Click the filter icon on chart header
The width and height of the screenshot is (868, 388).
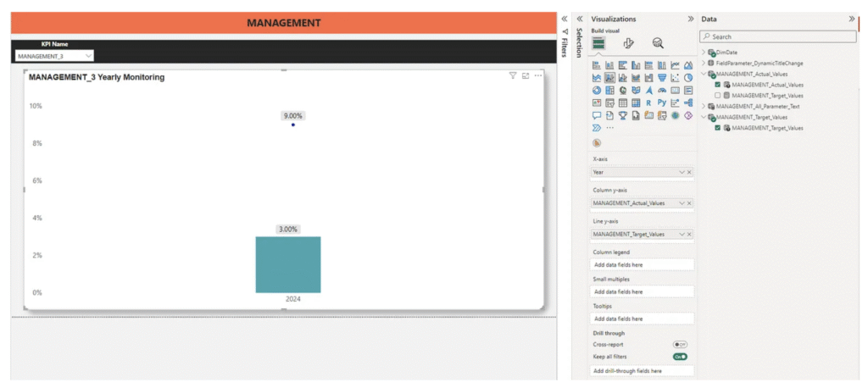[513, 76]
